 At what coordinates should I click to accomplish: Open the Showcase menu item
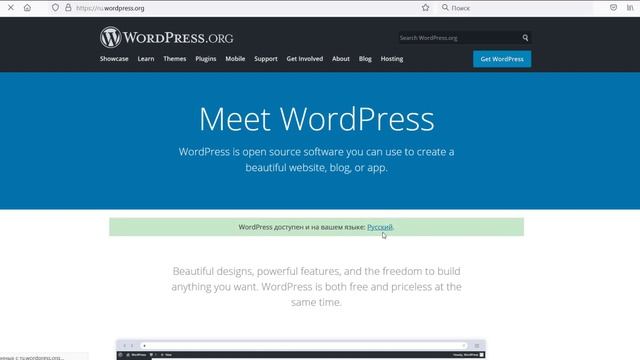click(x=114, y=59)
